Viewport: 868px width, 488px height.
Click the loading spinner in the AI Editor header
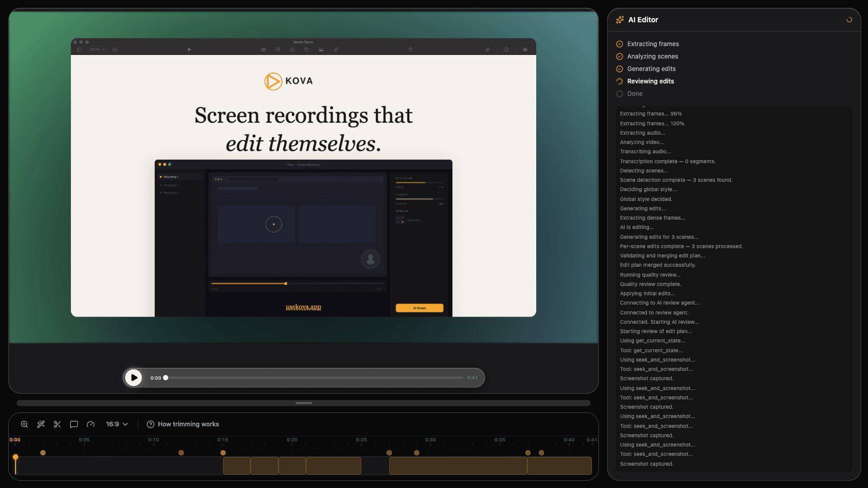pyautogui.click(x=848, y=19)
